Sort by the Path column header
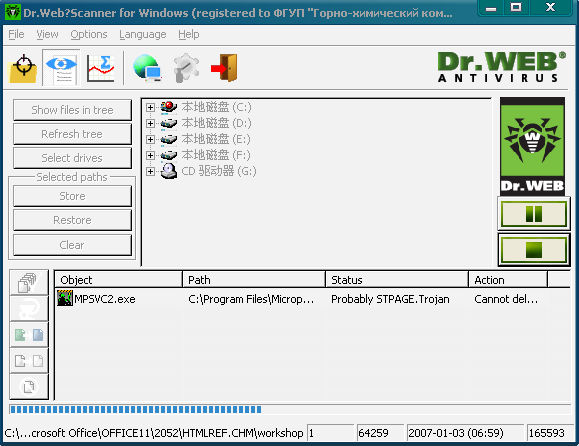Image resolution: width=579 pixels, height=446 pixels. tap(254, 280)
